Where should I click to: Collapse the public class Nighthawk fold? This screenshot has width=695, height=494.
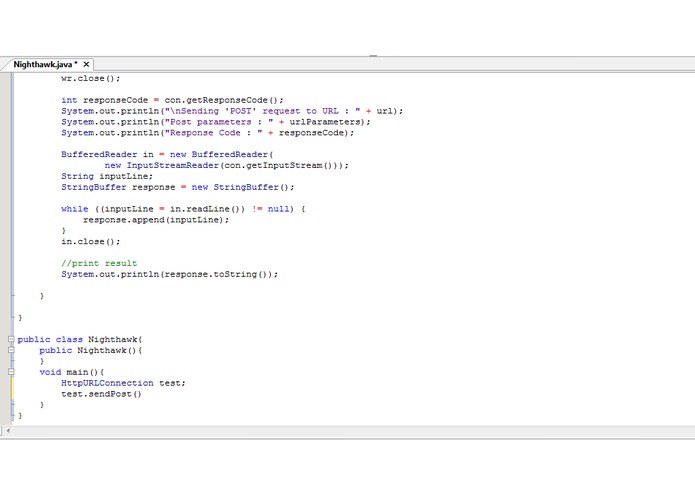(x=11, y=339)
